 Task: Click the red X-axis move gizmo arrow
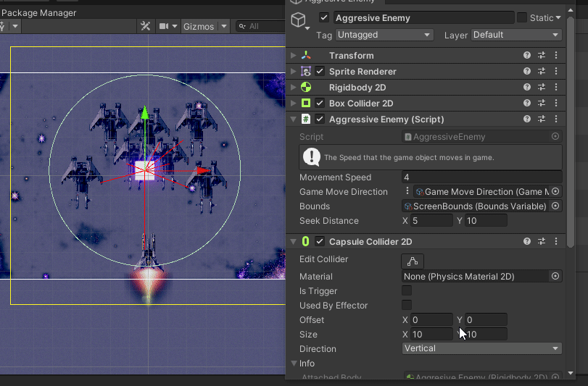203,171
